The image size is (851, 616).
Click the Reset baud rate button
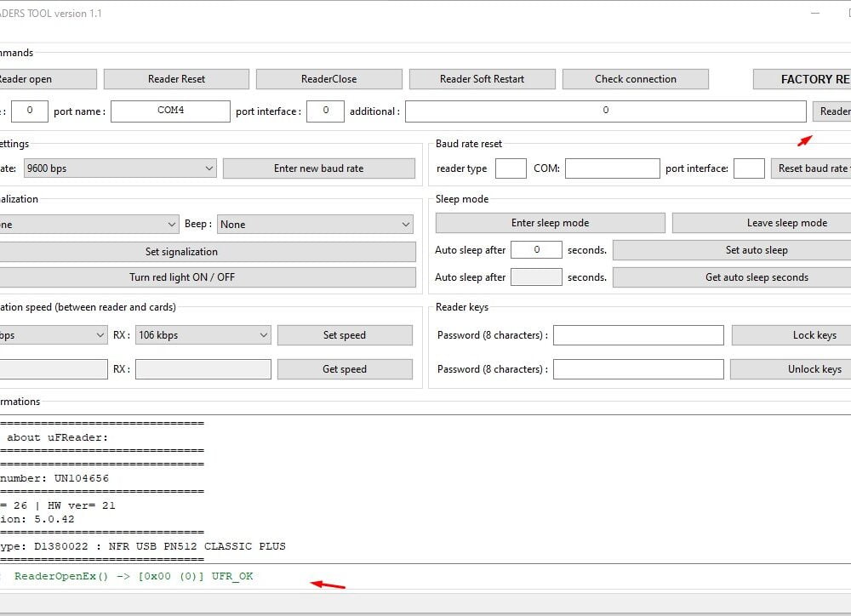pyautogui.click(x=811, y=168)
